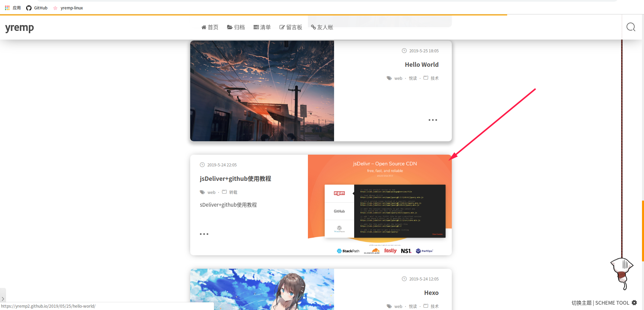Click the search magnifier icon
644x310 pixels.
pyautogui.click(x=631, y=27)
